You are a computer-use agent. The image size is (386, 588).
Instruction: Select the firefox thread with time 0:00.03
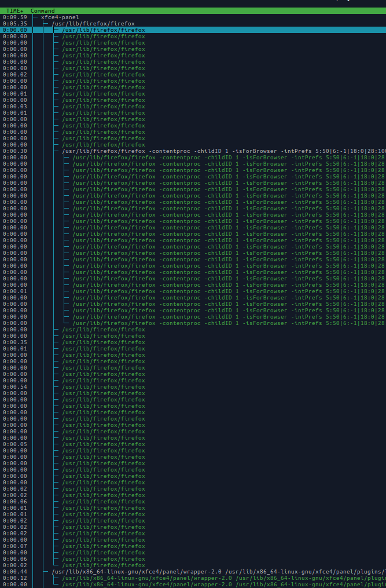pyautogui.click(x=193, y=107)
